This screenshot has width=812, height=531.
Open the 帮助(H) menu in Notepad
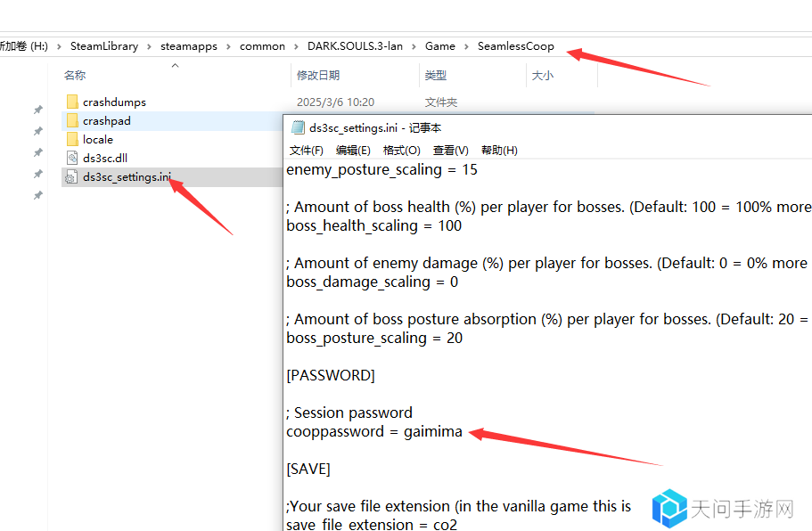click(x=499, y=151)
